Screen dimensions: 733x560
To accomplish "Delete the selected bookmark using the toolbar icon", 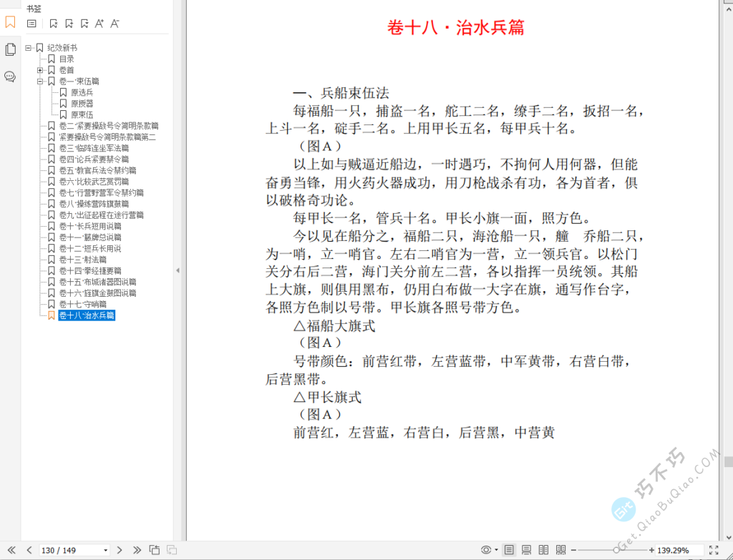I will [54, 24].
